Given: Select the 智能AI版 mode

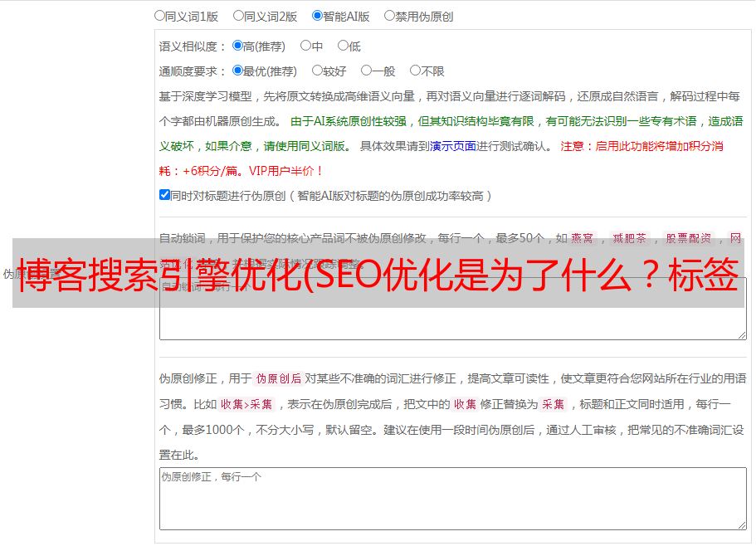Looking at the screenshot, I should 317,15.
